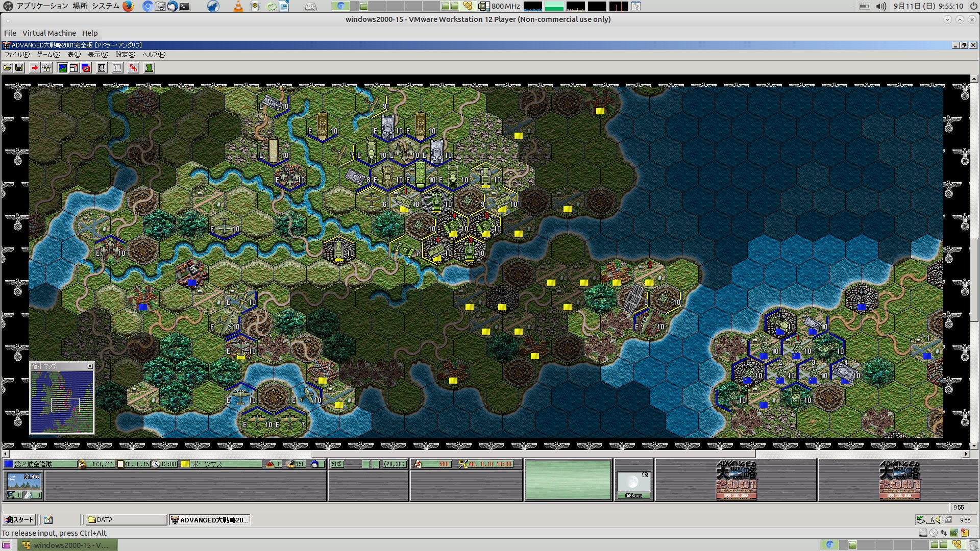980x551 pixels.
Task: Click the right ADVANCED大戦略2001 logo panel
Action: pos(899,480)
